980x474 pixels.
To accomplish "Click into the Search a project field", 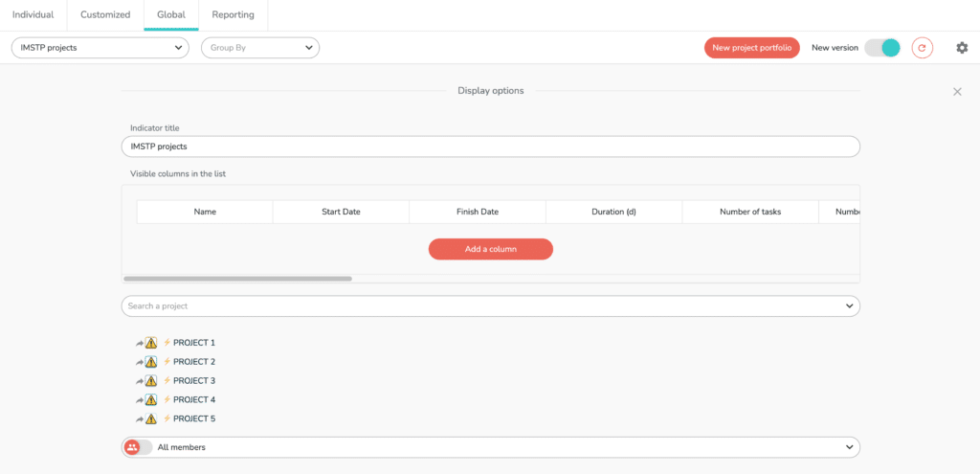I will click(x=491, y=305).
